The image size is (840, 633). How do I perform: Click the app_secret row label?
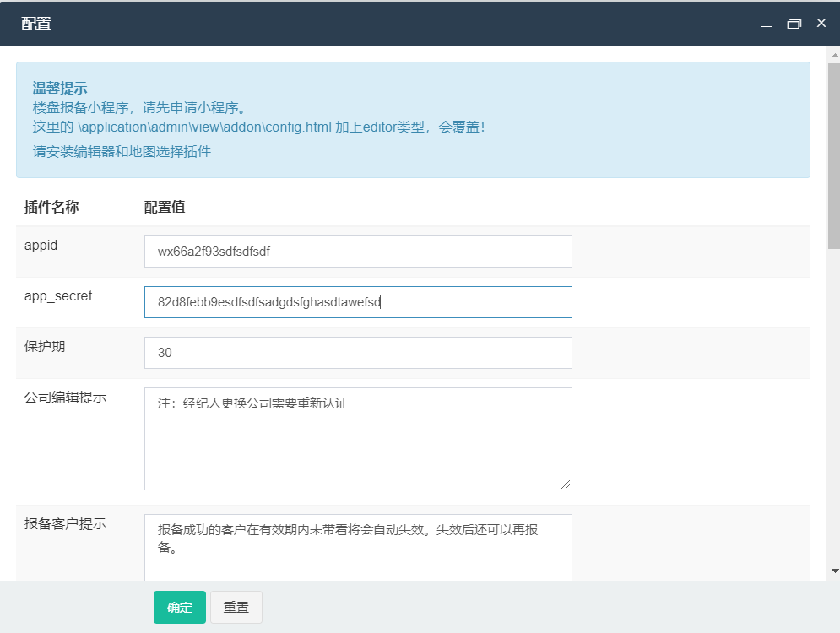pos(58,295)
